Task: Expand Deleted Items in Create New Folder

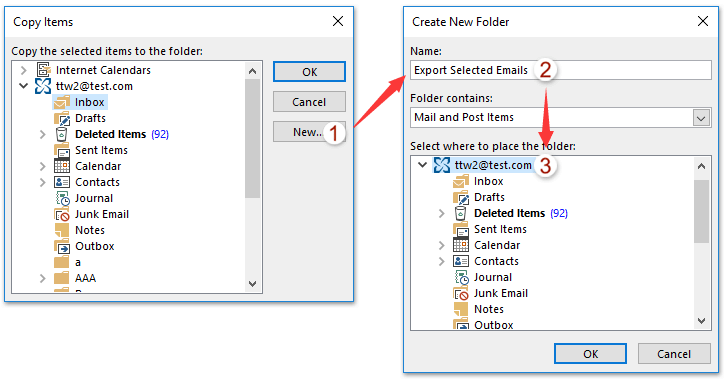Action: 441,213
